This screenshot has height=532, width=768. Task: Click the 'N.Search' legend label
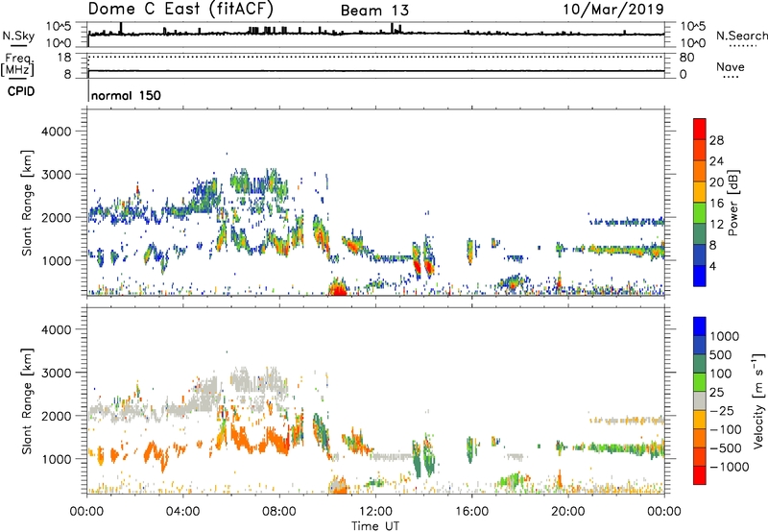pyautogui.click(x=741, y=36)
